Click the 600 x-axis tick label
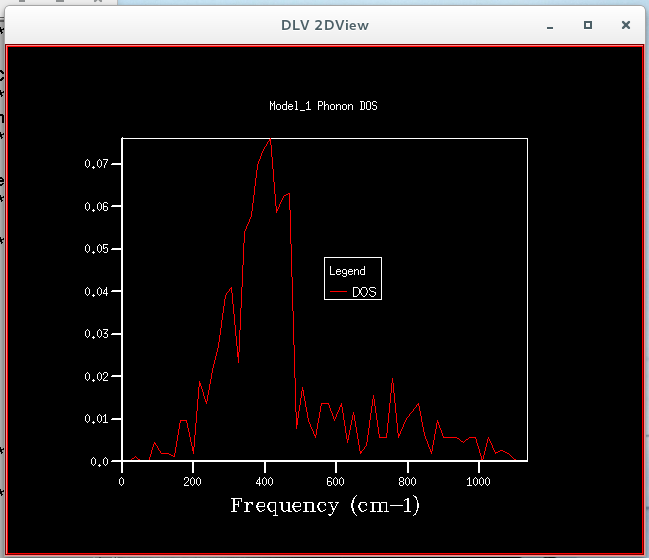Screen dimensions: 649x560 [335, 482]
